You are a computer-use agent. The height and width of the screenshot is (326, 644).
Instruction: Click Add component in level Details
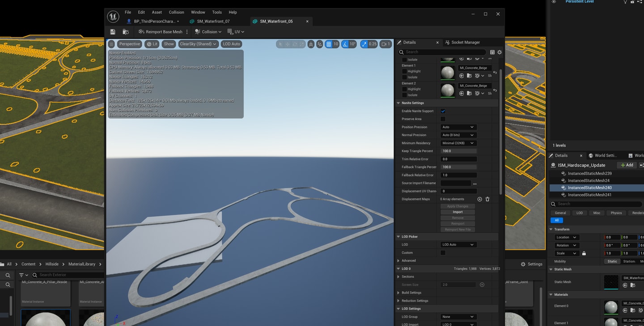click(627, 165)
